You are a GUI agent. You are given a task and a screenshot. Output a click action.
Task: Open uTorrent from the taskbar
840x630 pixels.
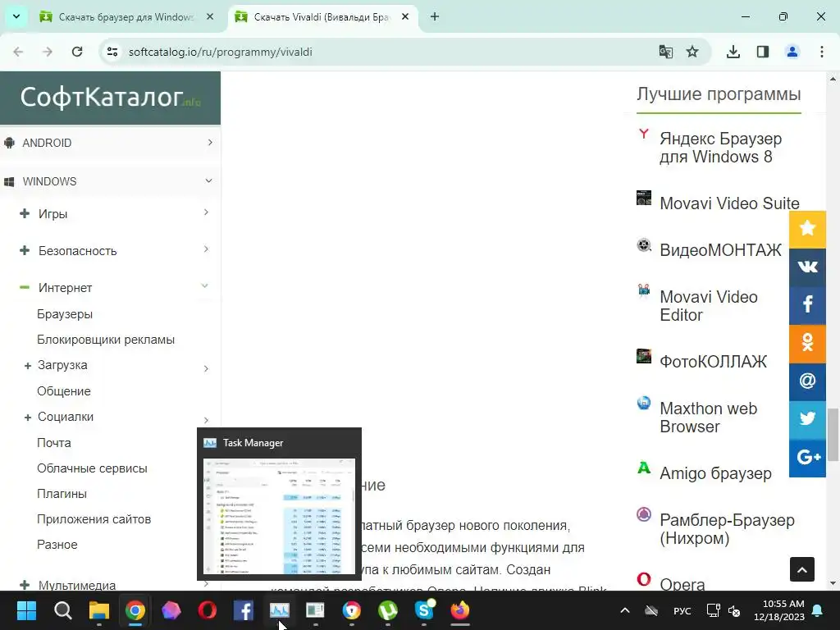coord(388,610)
